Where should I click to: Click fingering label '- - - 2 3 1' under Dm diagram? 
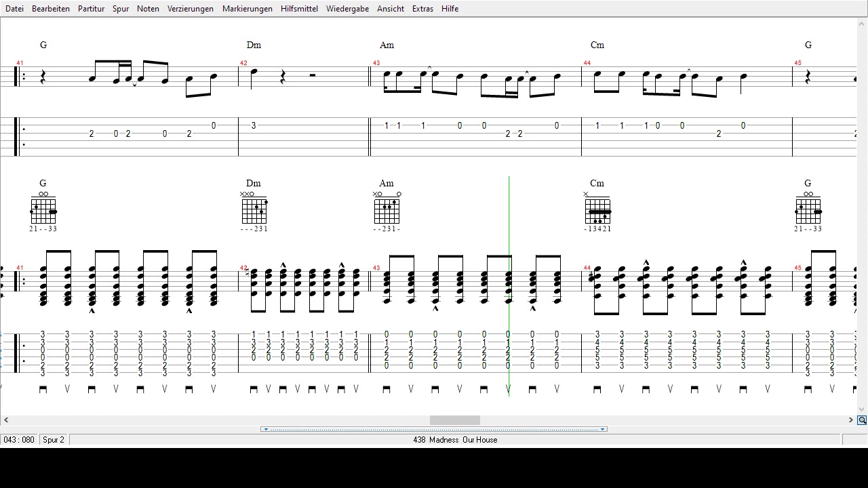tap(254, 229)
